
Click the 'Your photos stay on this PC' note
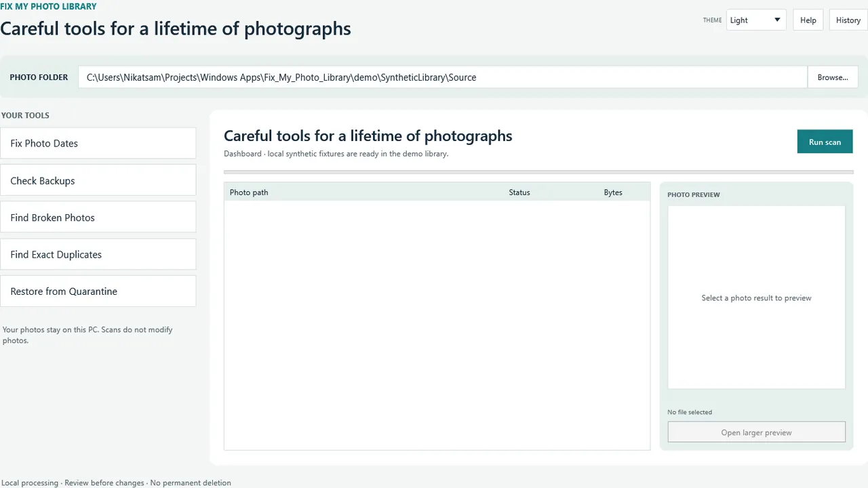coord(87,335)
